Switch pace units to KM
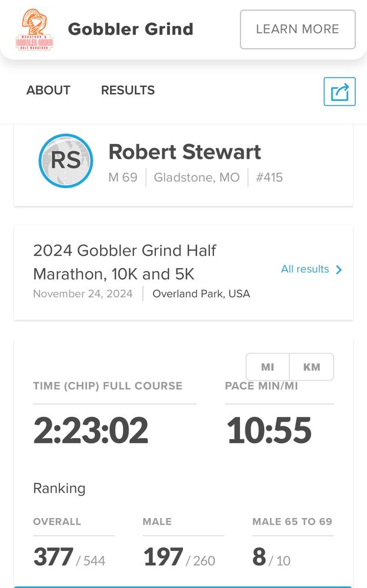This screenshot has width=367, height=588. [312, 367]
